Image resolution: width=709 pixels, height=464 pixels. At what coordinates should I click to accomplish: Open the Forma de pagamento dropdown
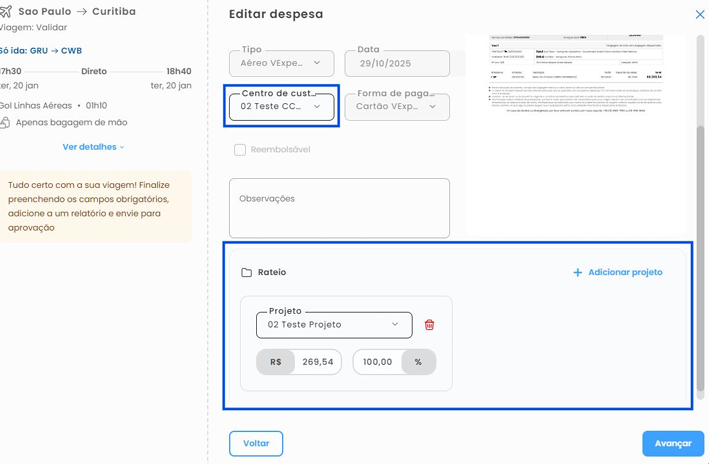click(x=397, y=106)
